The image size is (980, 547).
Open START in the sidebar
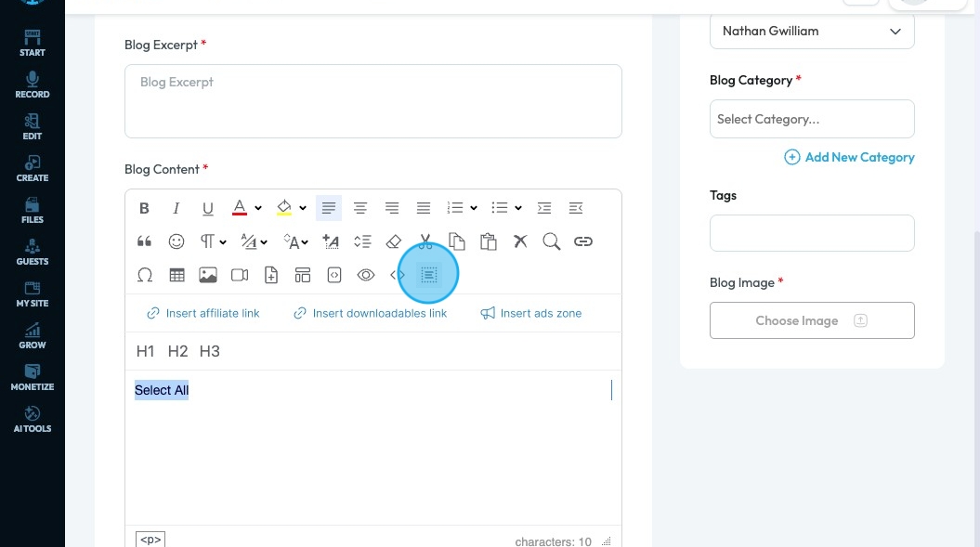point(33,43)
